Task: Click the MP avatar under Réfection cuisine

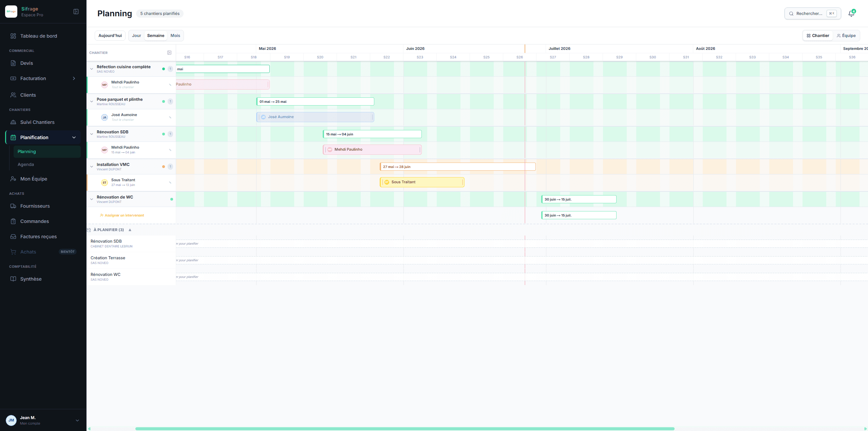Action: 105,85
